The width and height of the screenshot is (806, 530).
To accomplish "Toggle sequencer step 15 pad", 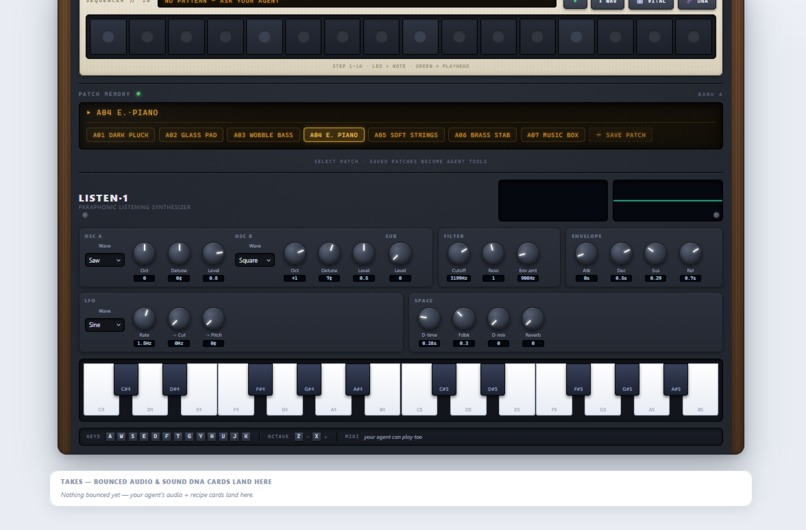I will pos(654,36).
